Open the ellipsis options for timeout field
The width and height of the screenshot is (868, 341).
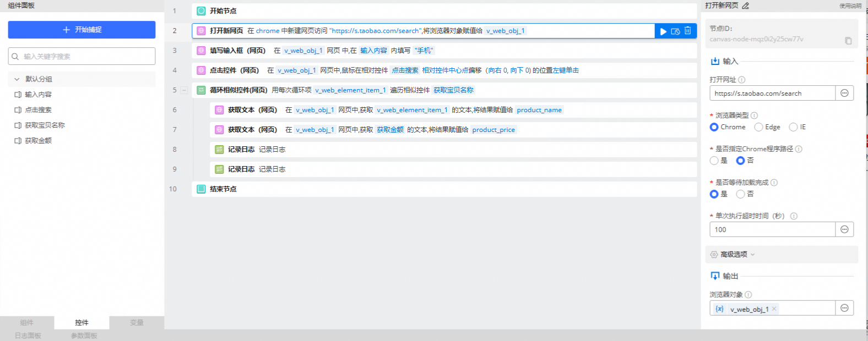tap(844, 229)
